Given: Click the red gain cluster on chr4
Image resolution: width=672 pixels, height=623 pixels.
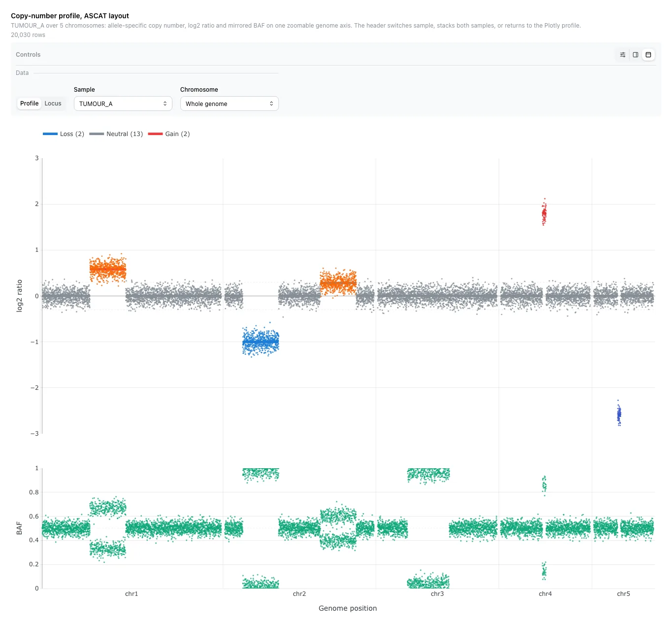Looking at the screenshot, I should click(x=544, y=213).
